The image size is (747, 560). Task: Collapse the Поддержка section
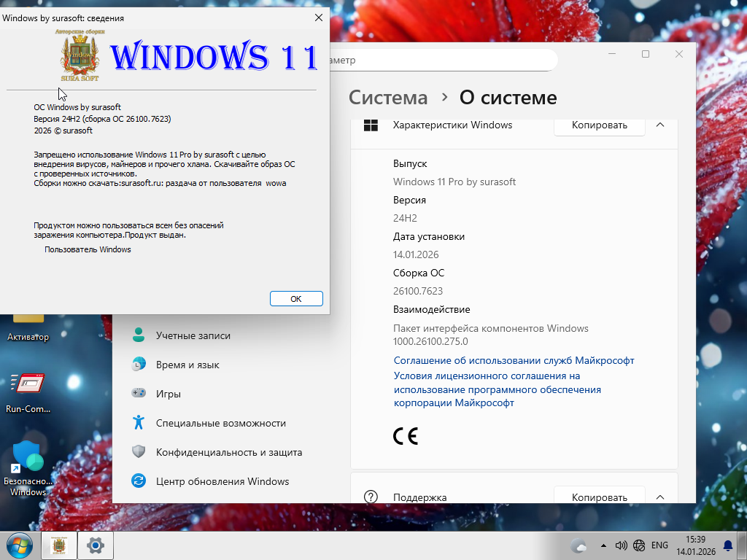[x=659, y=497]
